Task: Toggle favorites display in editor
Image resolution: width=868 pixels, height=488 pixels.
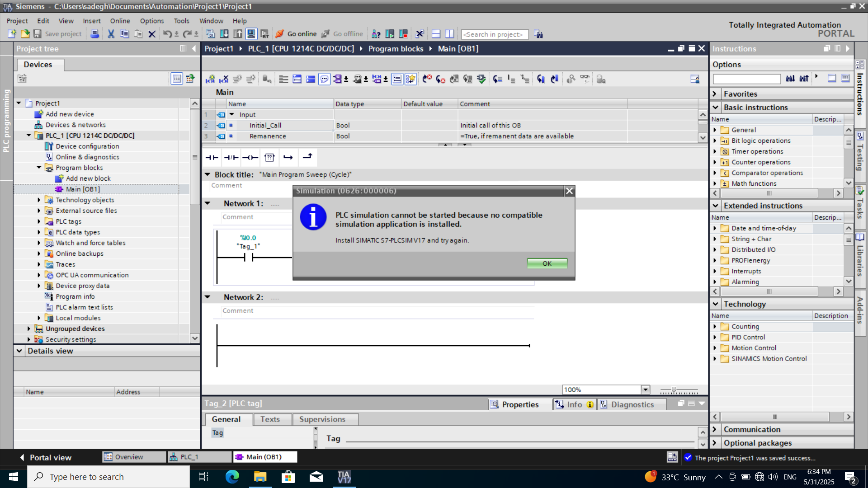Action: click(x=410, y=79)
